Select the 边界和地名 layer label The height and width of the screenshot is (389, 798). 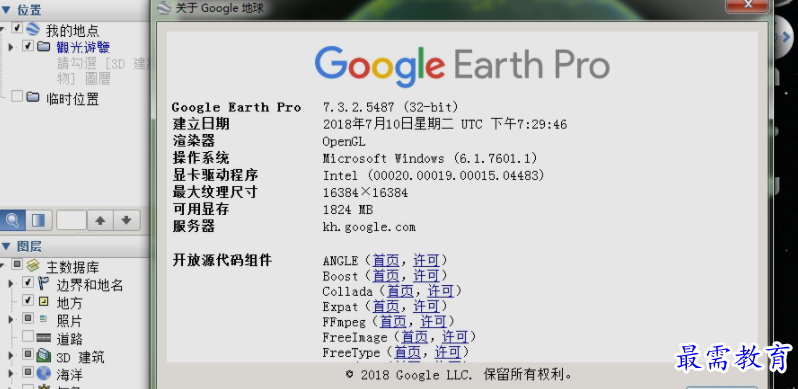pos(90,285)
